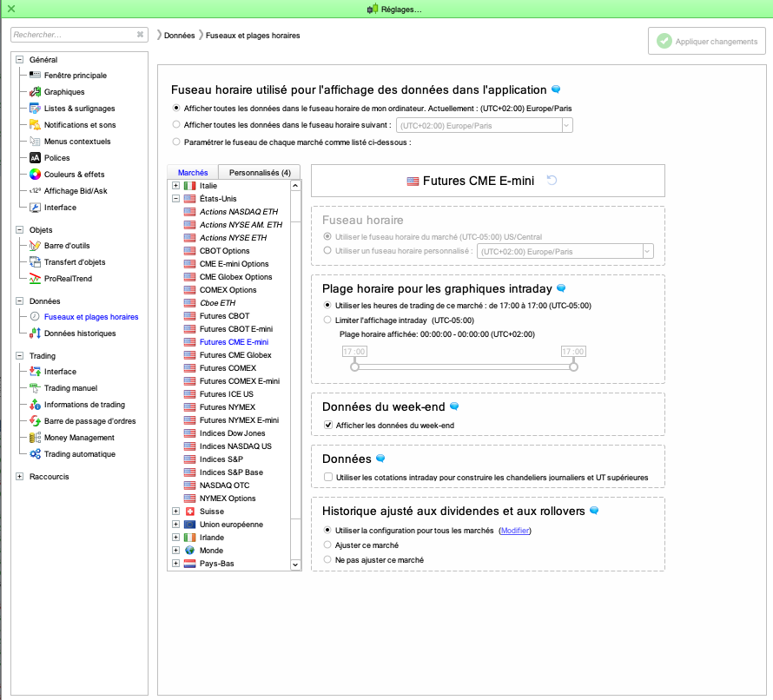The width and height of the screenshot is (773, 700).
Task: Click the Trading manuel icon
Action: coord(35,388)
